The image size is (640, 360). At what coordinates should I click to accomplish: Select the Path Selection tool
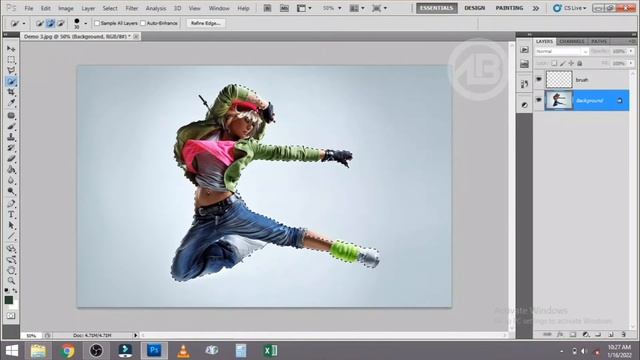11,225
